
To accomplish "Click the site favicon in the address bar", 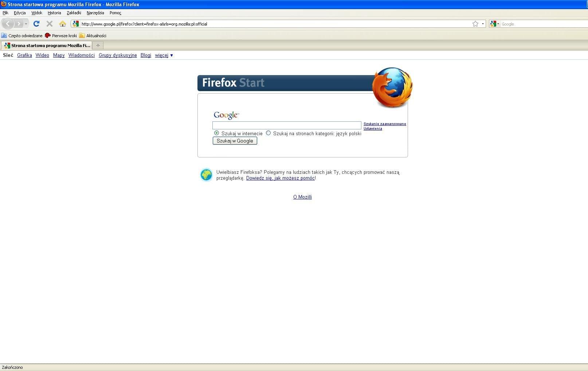I will click(x=76, y=24).
